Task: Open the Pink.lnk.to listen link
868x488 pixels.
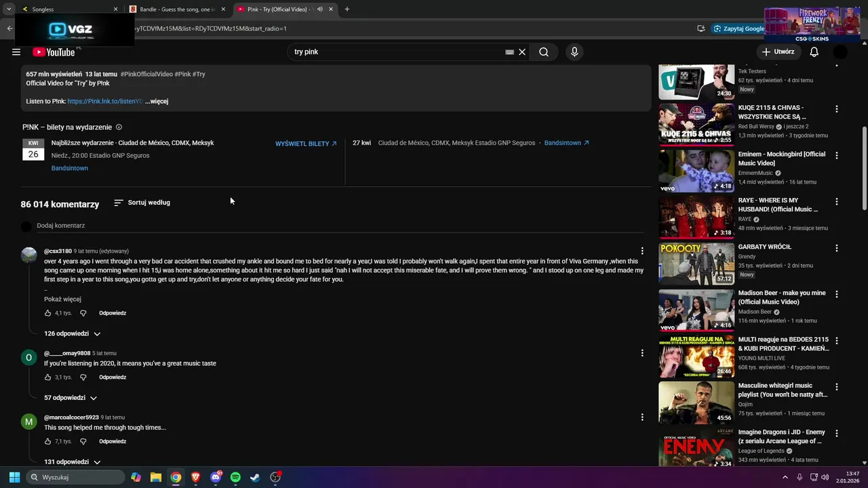Action: pos(105,102)
